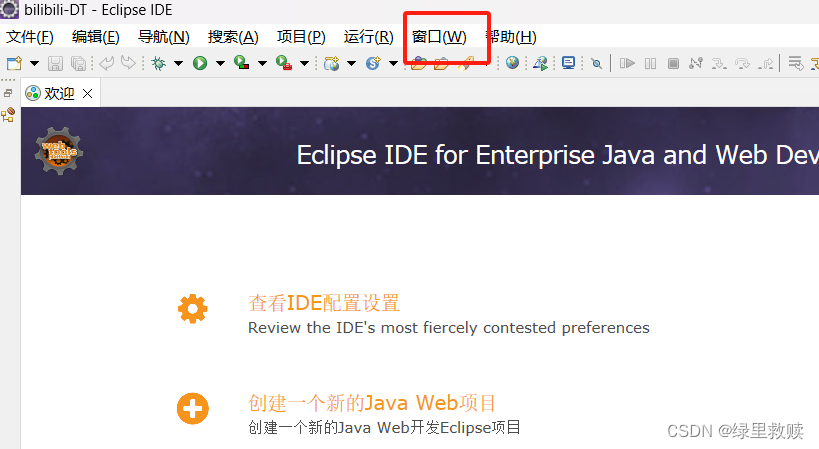Image resolution: width=819 pixels, height=449 pixels.
Task: Expand the Debug configurations dropdown arrow
Action: coord(179,64)
